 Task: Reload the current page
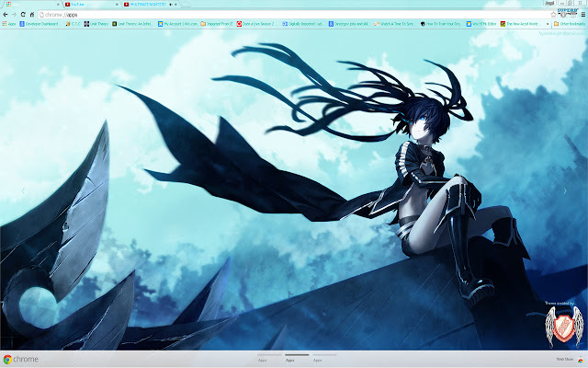point(23,15)
